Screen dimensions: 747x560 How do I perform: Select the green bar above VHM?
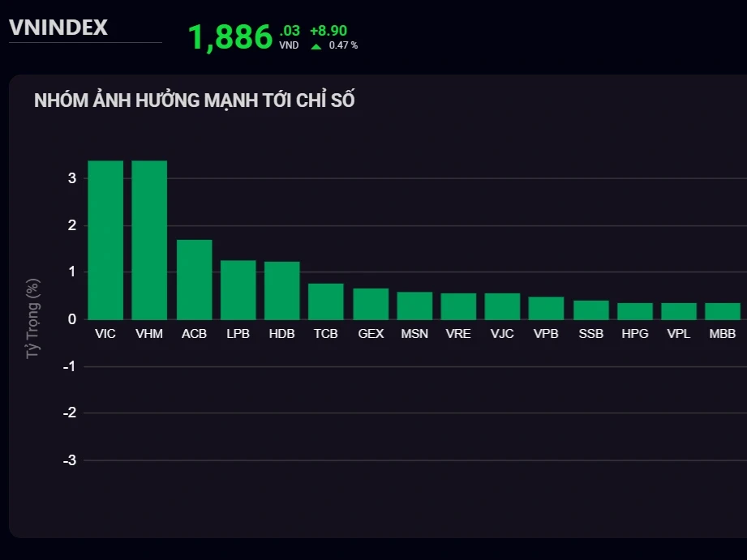[149, 240]
